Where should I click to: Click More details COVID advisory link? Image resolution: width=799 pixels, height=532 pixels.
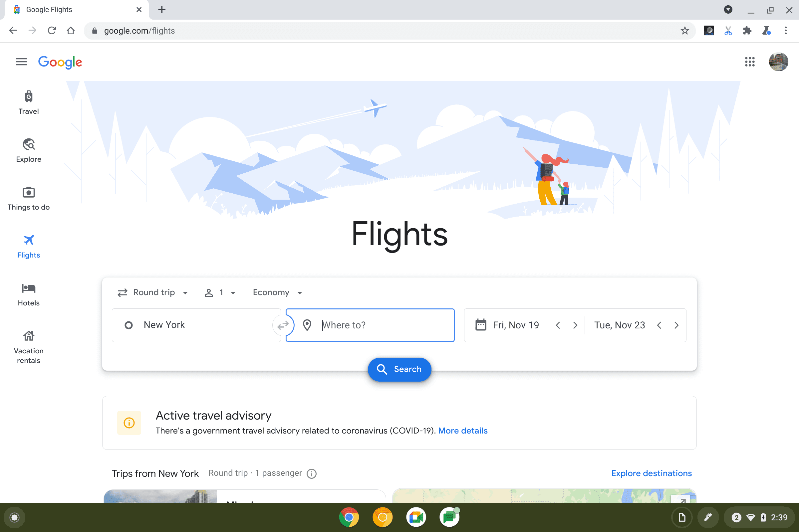[x=463, y=431]
